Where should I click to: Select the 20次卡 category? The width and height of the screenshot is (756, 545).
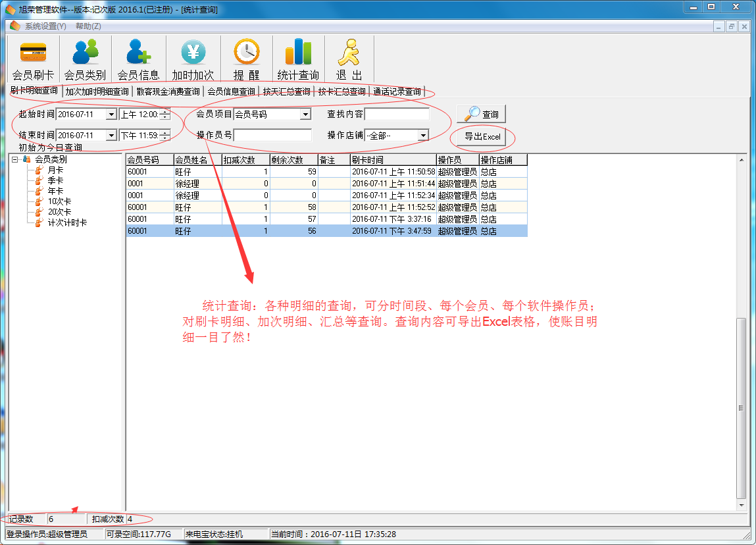click(59, 212)
